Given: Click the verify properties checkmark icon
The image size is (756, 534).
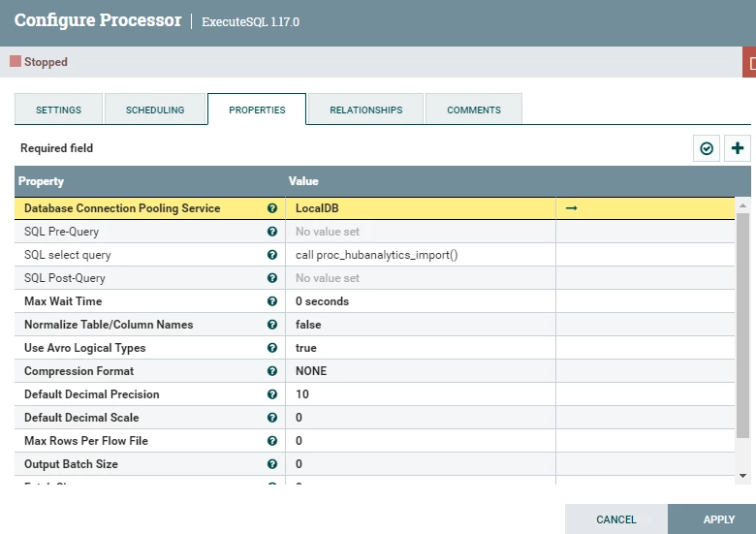Looking at the screenshot, I should pyautogui.click(x=707, y=148).
